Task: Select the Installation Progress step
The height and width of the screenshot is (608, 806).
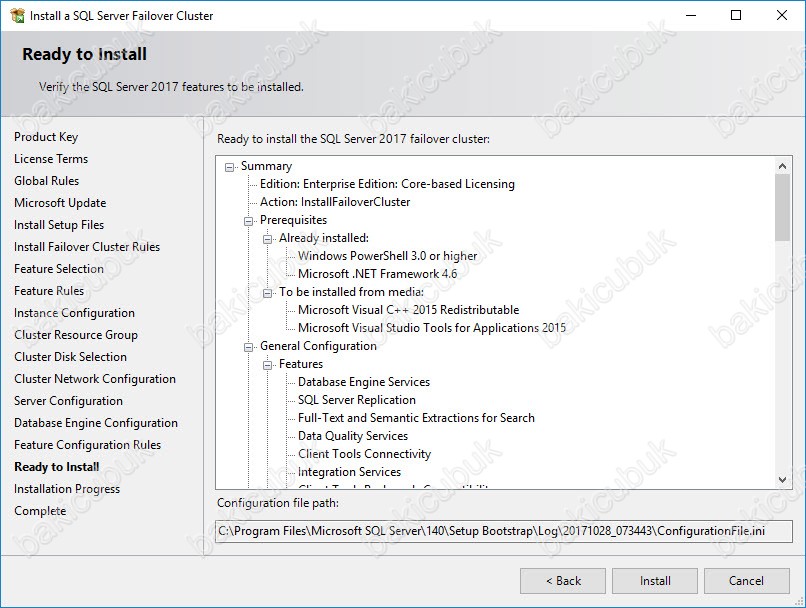Action: (67, 489)
